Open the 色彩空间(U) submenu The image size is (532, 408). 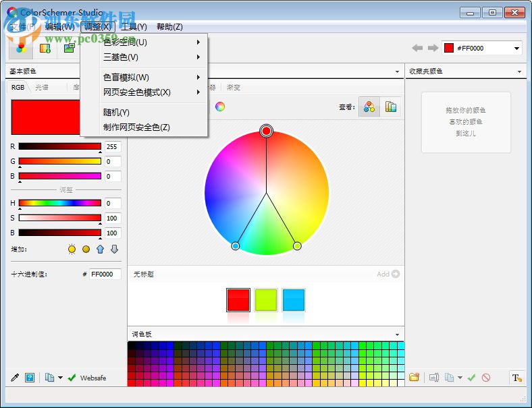tap(144, 42)
